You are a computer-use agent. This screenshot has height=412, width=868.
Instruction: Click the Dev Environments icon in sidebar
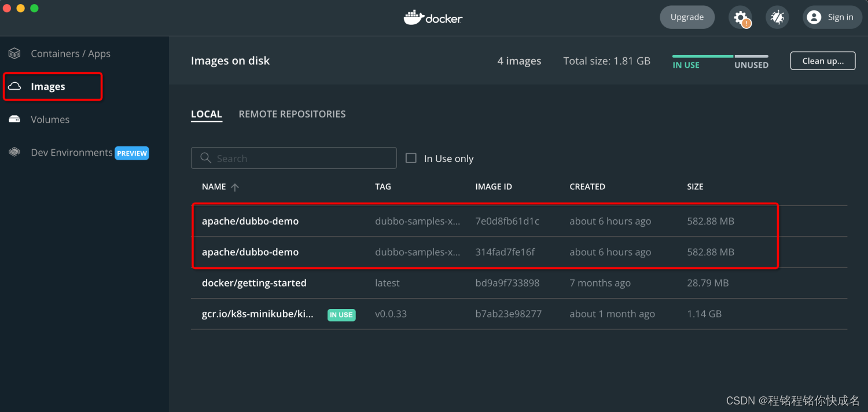[14, 152]
